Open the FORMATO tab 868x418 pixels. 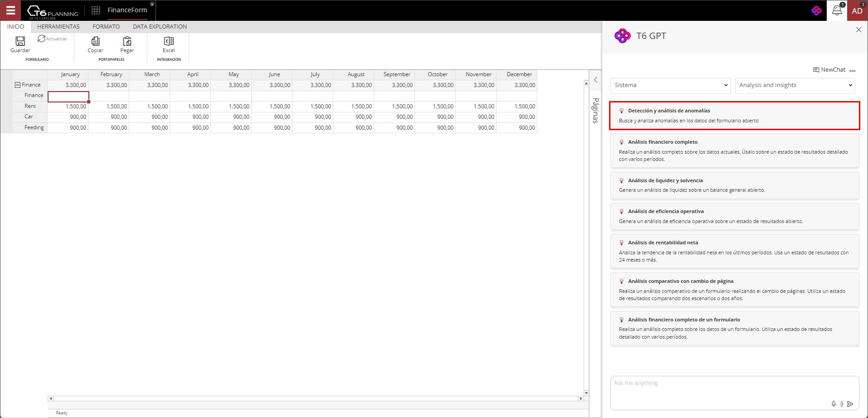click(106, 26)
